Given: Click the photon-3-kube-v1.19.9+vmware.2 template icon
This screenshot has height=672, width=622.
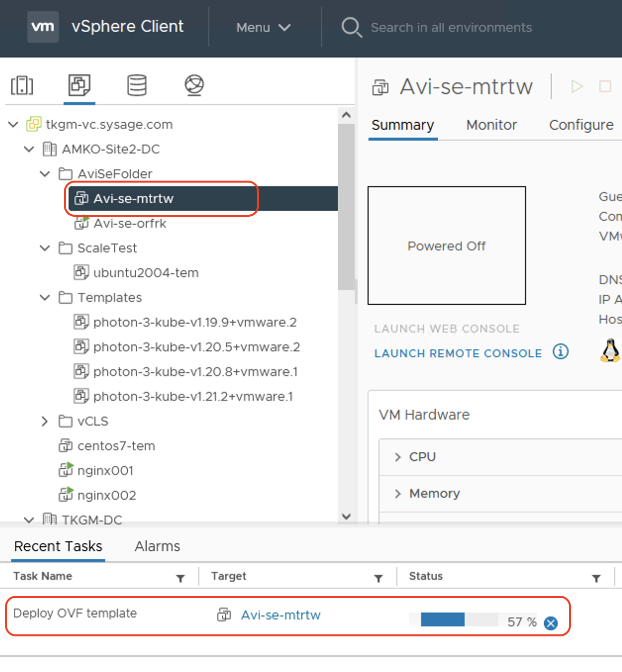Looking at the screenshot, I should pos(81,322).
